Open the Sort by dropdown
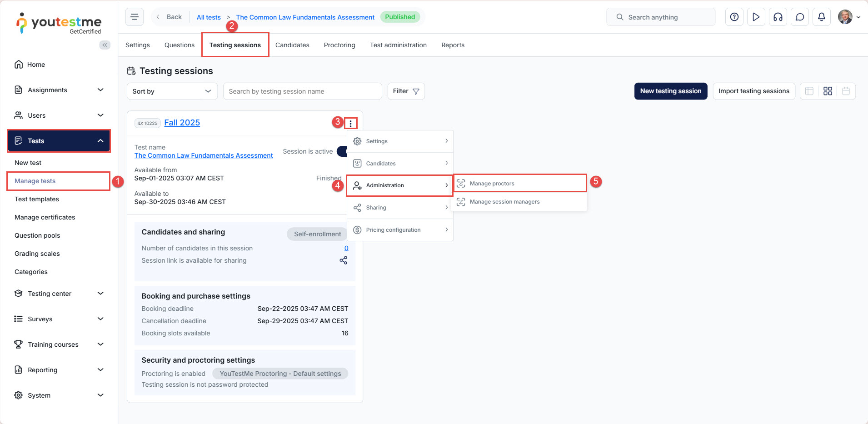Viewport: 868px width, 424px height. (x=172, y=91)
